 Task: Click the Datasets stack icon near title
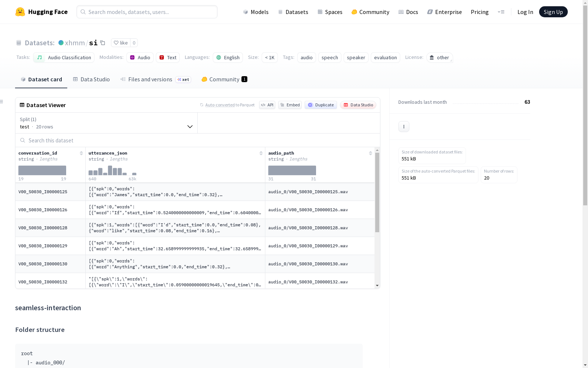coord(19,43)
